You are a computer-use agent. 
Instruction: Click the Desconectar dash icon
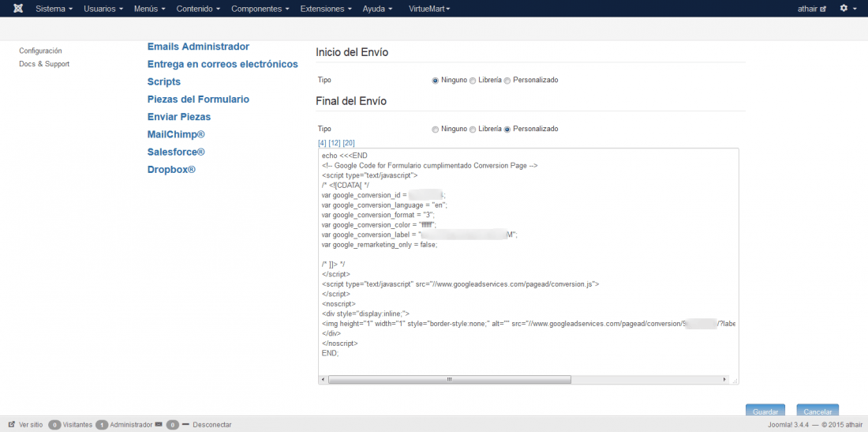185,425
